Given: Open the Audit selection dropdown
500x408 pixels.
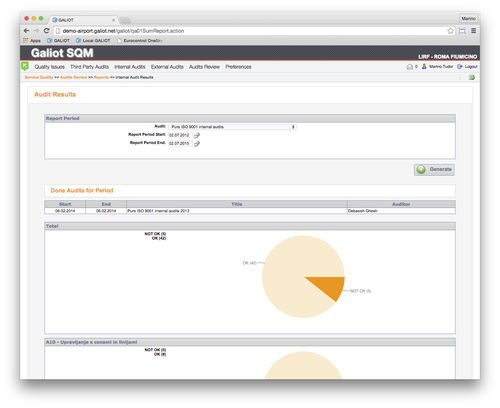Looking at the screenshot, I should click(x=232, y=127).
